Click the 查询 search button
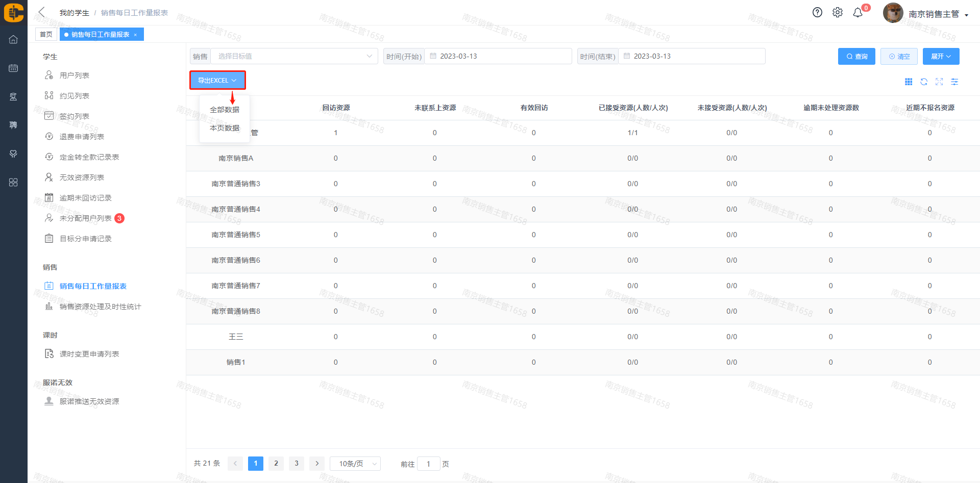This screenshot has width=980, height=483. pyautogui.click(x=856, y=56)
